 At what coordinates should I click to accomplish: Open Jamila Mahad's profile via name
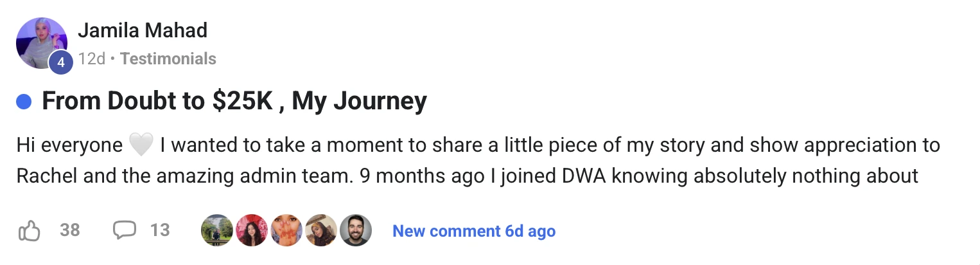[143, 30]
